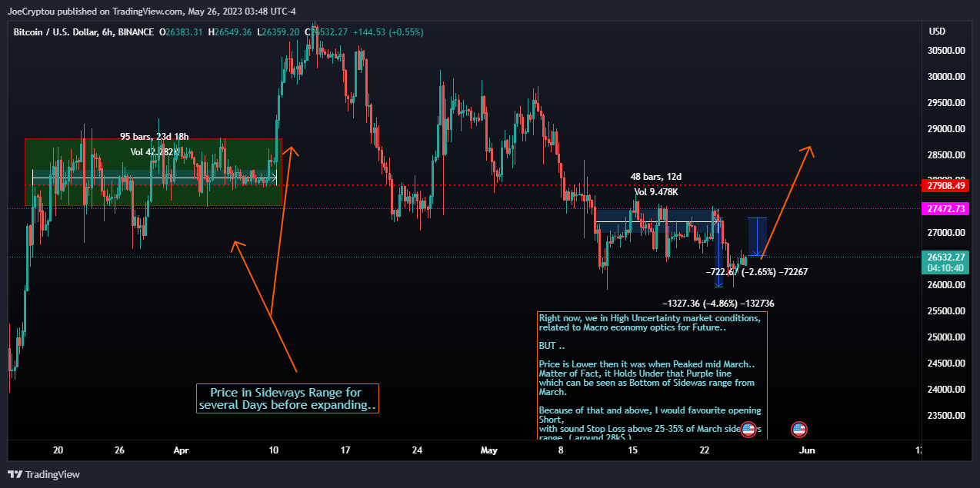Click the 27000.00 price axis label
Image resolution: width=980 pixels, height=488 pixels.
pos(947,233)
